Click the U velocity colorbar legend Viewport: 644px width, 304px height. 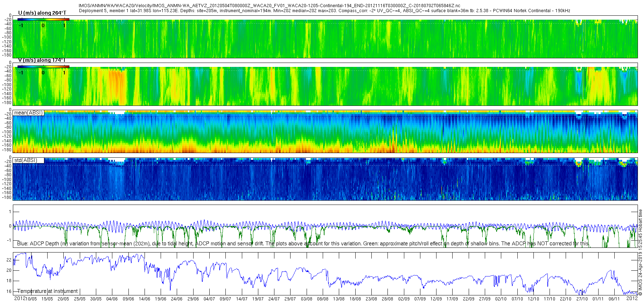[x=43, y=19]
